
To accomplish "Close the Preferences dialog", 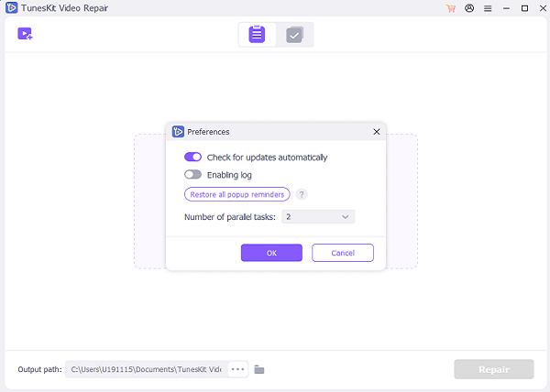I will pos(377,132).
